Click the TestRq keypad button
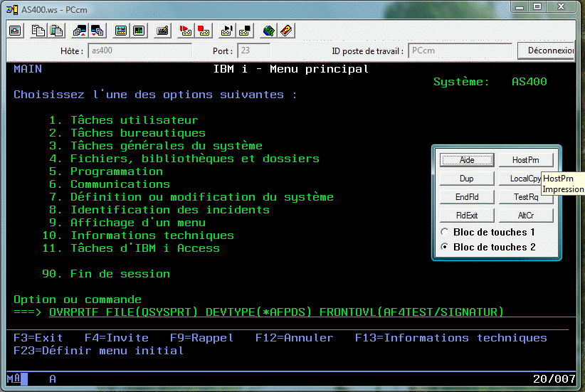The image size is (585, 392). [x=526, y=197]
